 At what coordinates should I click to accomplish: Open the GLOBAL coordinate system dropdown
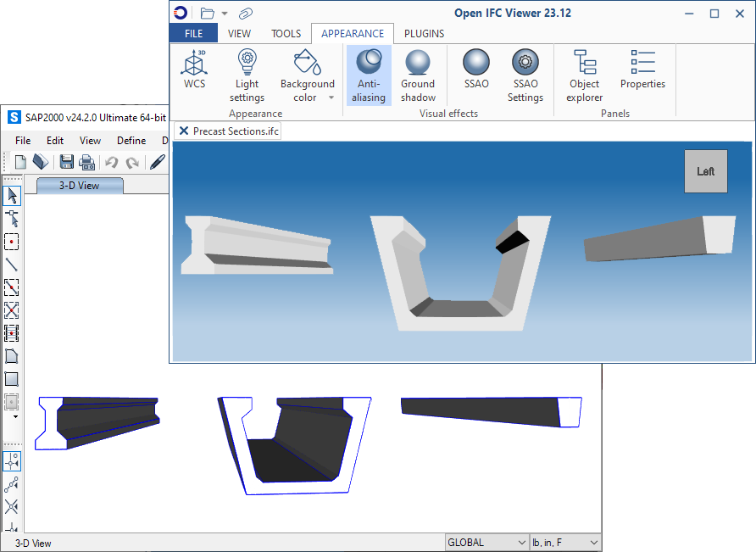(x=486, y=543)
